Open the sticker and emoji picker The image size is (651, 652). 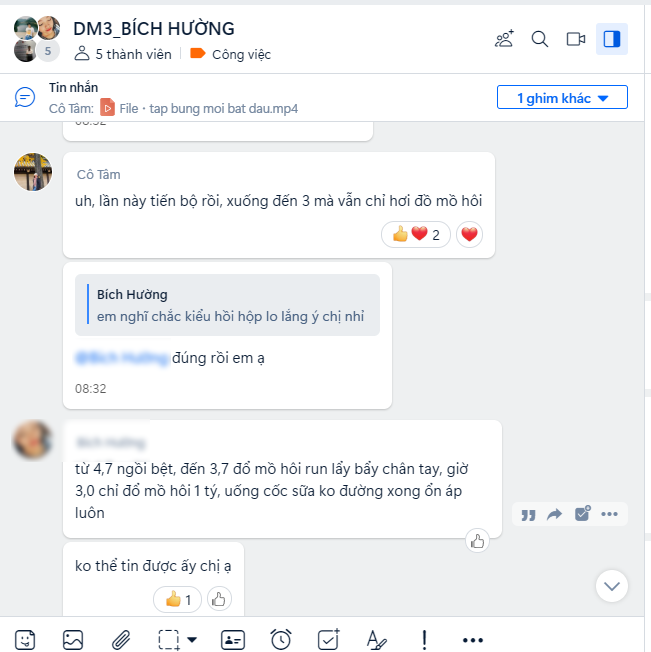25,639
